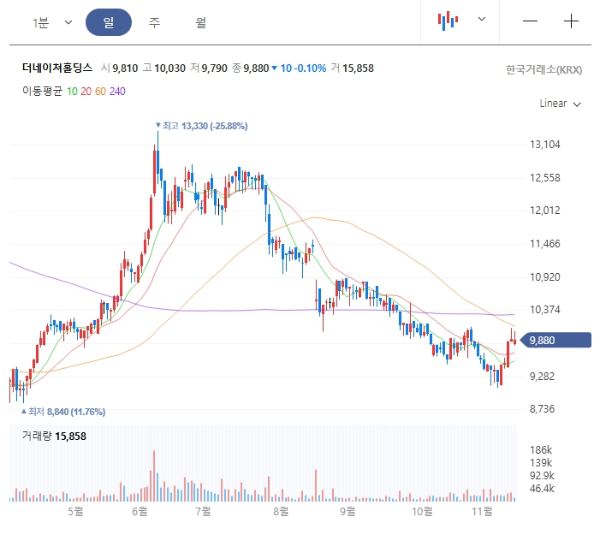The image size is (600, 543).
Task: Click the 9,282 price axis label
Action: (542, 376)
